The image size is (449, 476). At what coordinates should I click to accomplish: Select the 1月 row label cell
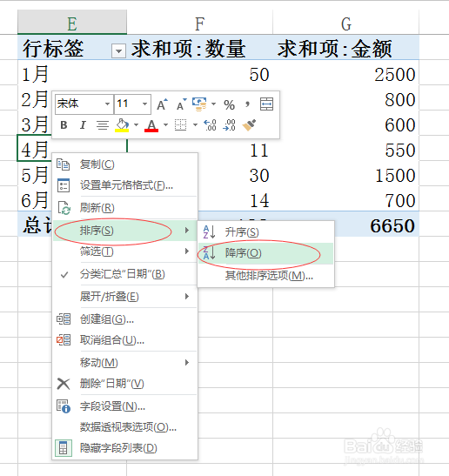(72, 72)
